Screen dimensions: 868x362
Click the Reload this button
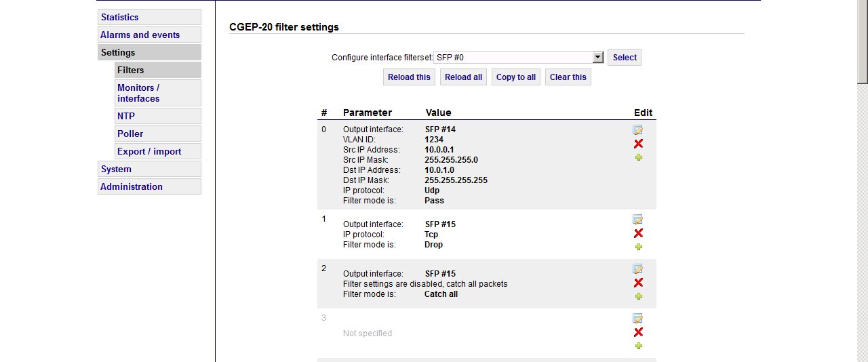tap(409, 77)
